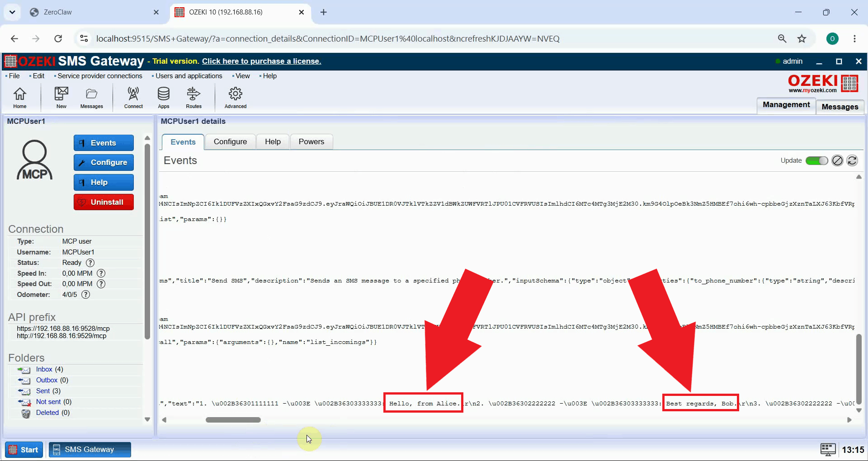Show help for the Odometer value
Viewport: 868px width, 461px height.
pyautogui.click(x=85, y=295)
